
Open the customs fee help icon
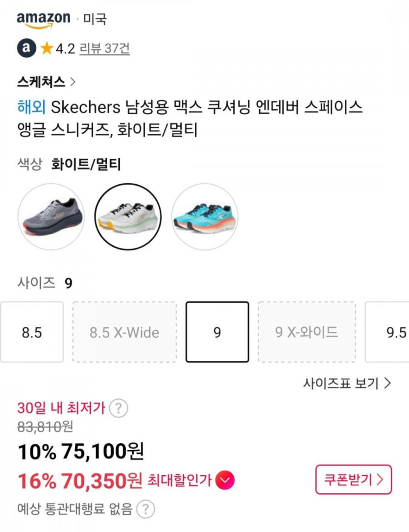click(x=145, y=509)
